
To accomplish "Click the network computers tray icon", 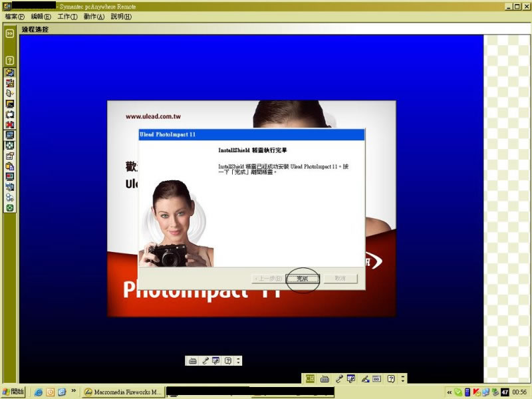I will tap(485, 392).
